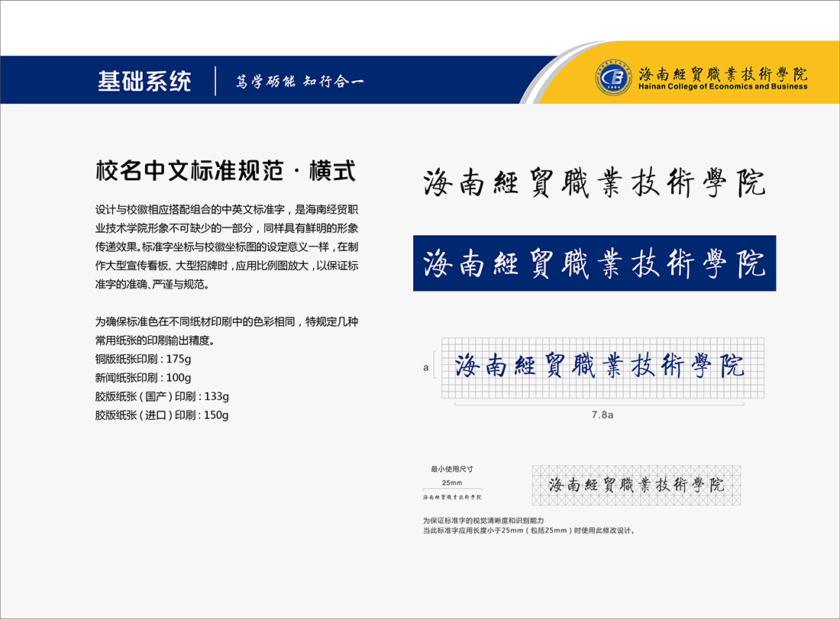The image size is (840, 619).
Task: Click the heading 校名中文标准规范·横式
Action: pos(225,170)
